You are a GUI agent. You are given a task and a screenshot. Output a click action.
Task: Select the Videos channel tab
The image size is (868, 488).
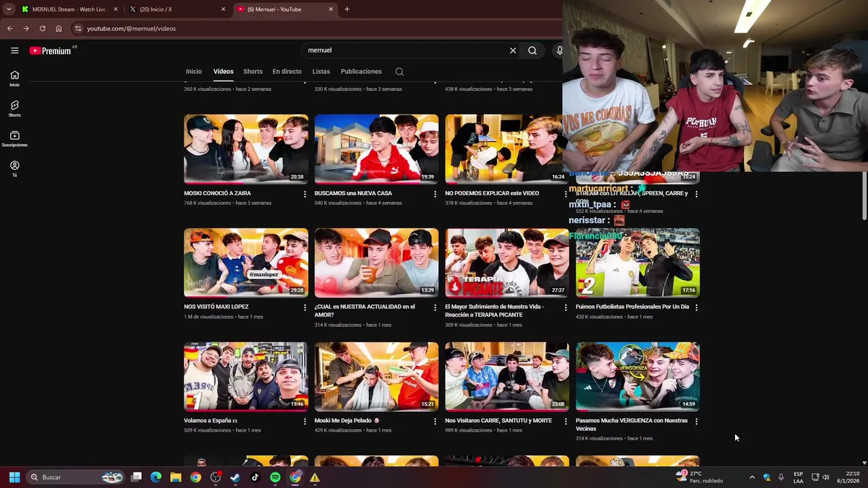coord(223,71)
